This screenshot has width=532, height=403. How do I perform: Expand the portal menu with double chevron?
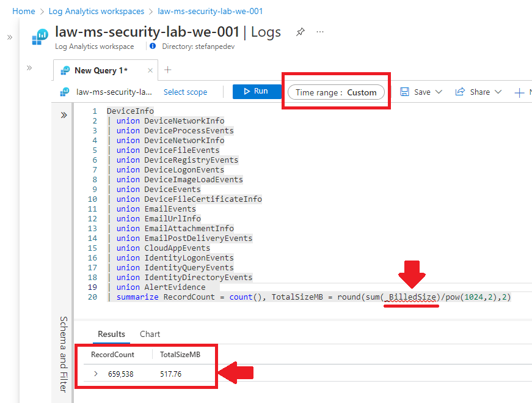tap(10, 37)
